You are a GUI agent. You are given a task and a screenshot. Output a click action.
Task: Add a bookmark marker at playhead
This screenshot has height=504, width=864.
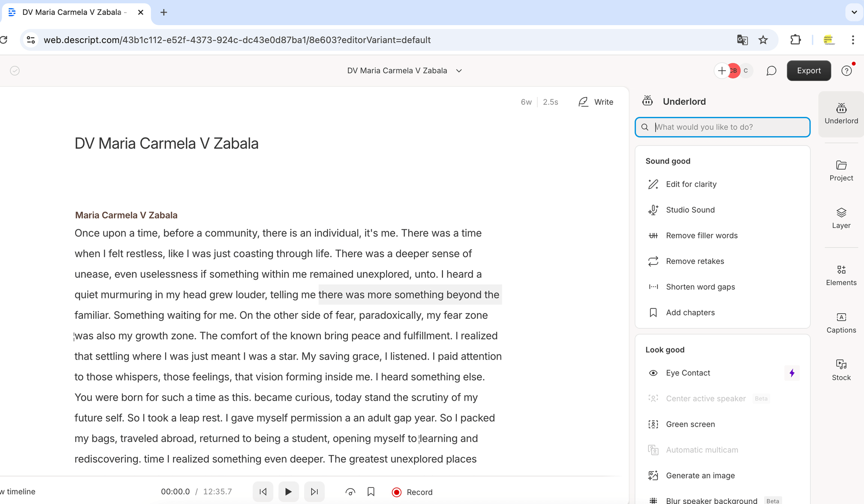(371, 492)
